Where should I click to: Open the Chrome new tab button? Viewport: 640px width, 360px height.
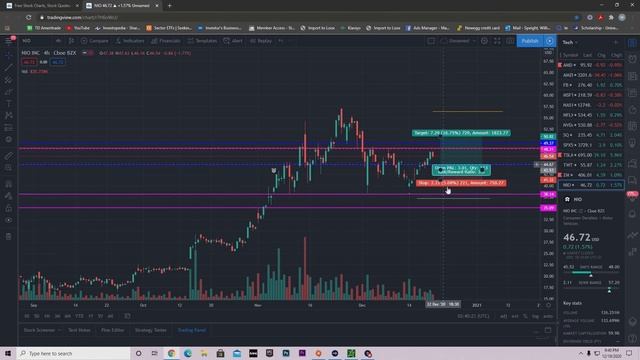tap(169, 6)
